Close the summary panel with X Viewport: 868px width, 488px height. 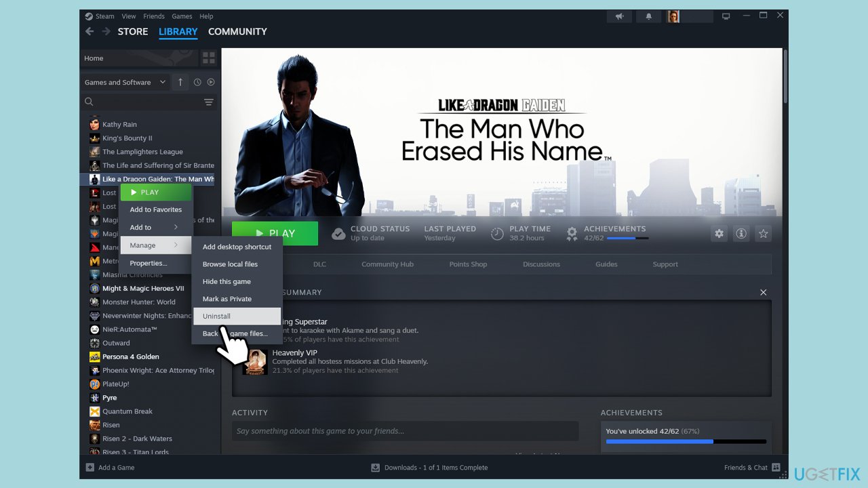tap(763, 292)
